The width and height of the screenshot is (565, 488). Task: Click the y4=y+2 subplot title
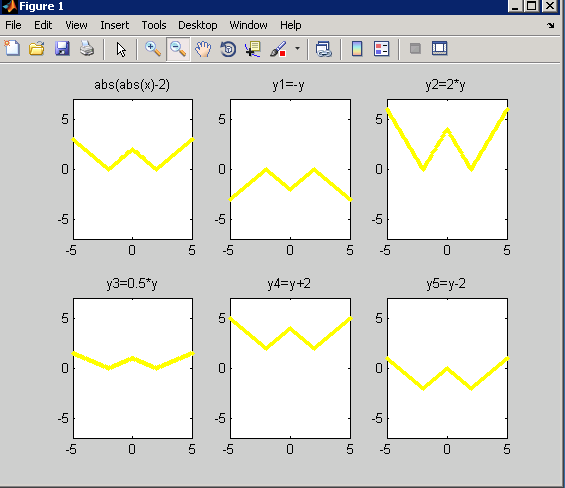coord(289,284)
